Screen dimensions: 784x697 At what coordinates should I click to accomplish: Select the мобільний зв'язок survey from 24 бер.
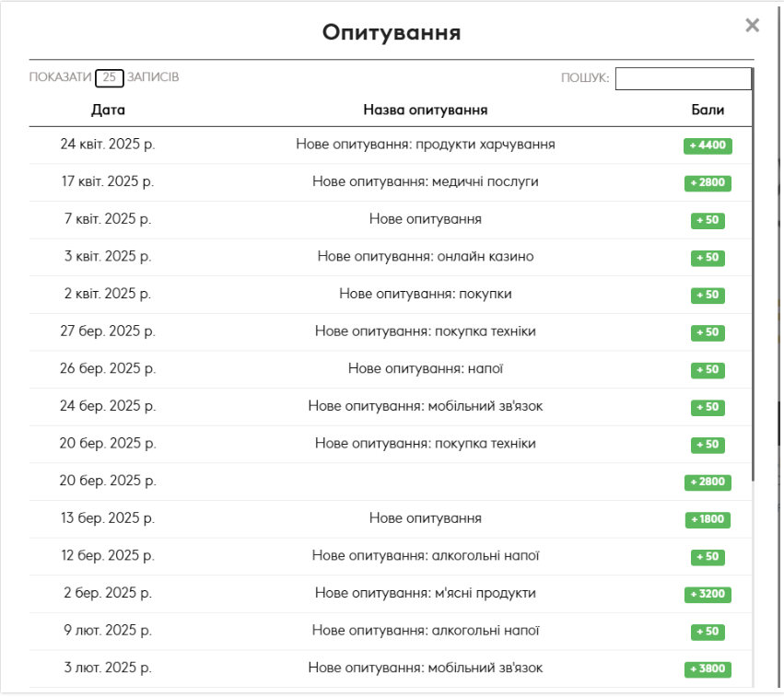click(390, 407)
